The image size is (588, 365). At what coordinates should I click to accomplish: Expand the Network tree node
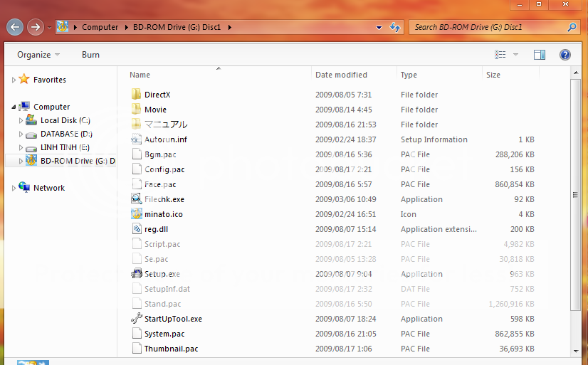(x=14, y=189)
